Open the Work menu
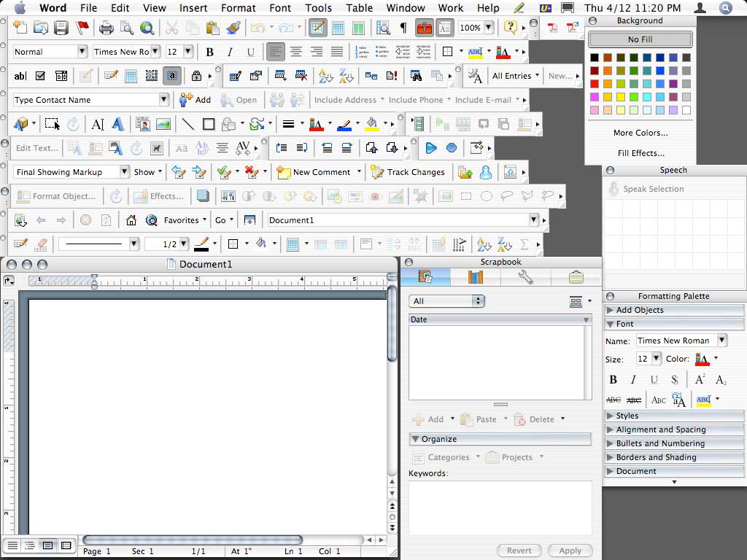The height and width of the screenshot is (560, 747). click(451, 8)
